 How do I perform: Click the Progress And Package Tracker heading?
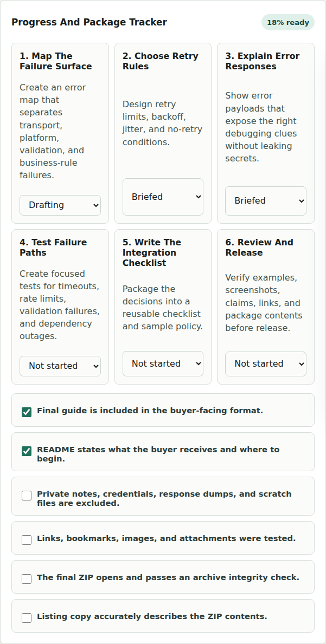click(89, 22)
